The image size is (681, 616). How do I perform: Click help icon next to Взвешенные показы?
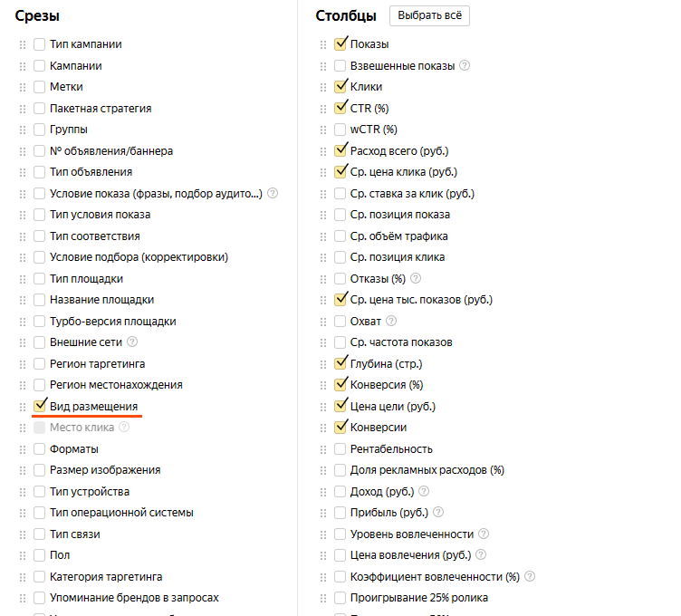(465, 65)
